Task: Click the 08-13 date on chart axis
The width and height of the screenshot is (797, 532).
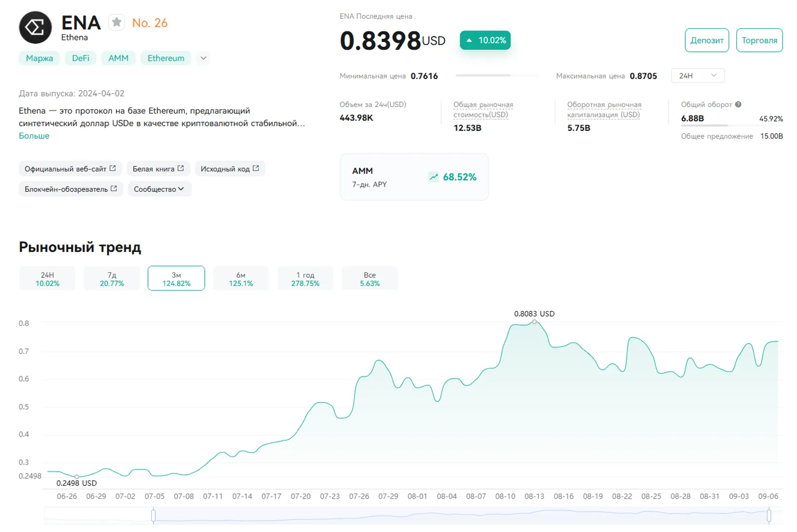Action: pyautogui.click(x=534, y=496)
